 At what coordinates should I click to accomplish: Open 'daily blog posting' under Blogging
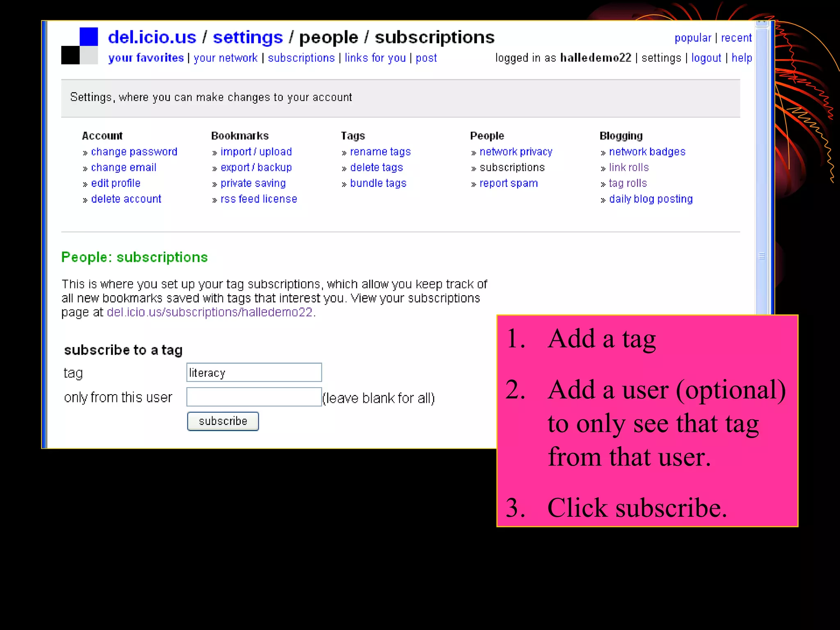(651, 199)
